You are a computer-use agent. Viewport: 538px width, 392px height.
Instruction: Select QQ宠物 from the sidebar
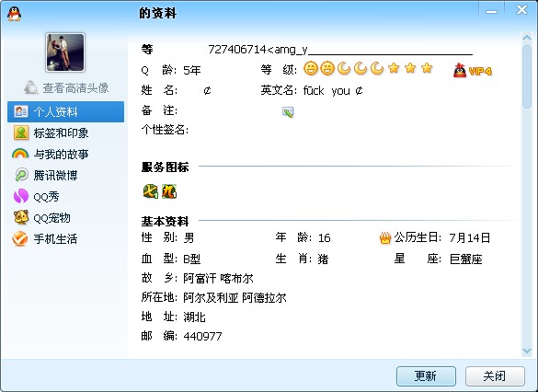(x=42, y=218)
